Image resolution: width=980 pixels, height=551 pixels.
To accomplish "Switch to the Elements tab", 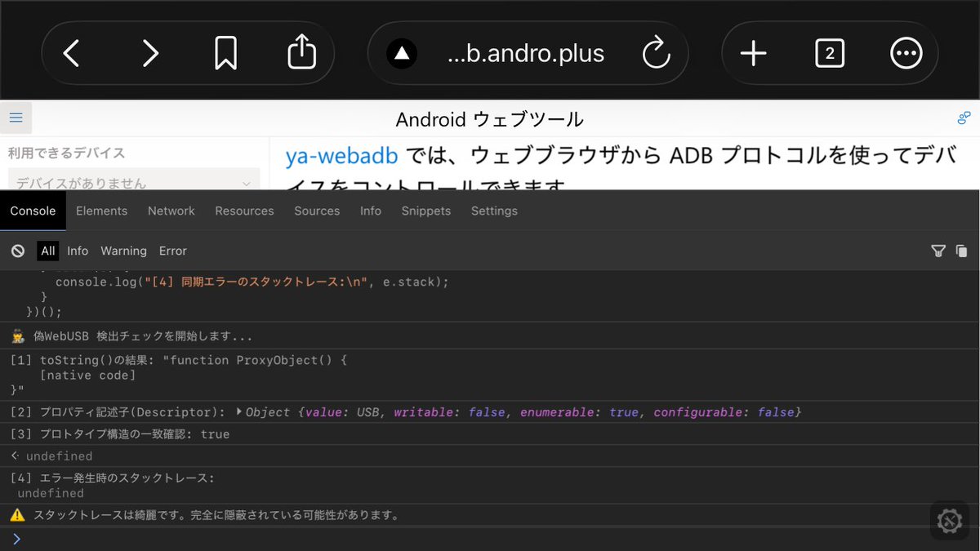I will [101, 211].
